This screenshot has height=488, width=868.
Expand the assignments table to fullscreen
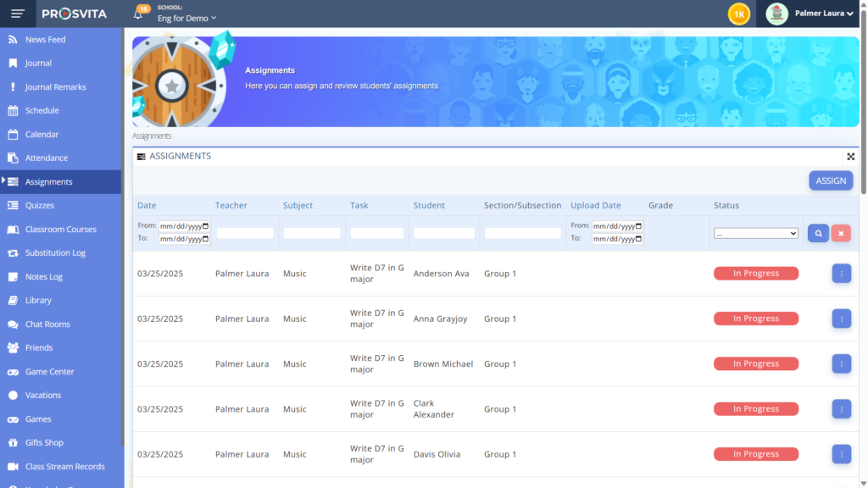click(851, 156)
